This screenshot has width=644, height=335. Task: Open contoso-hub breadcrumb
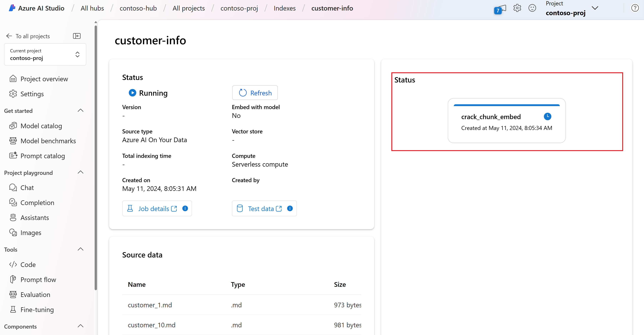click(x=138, y=8)
